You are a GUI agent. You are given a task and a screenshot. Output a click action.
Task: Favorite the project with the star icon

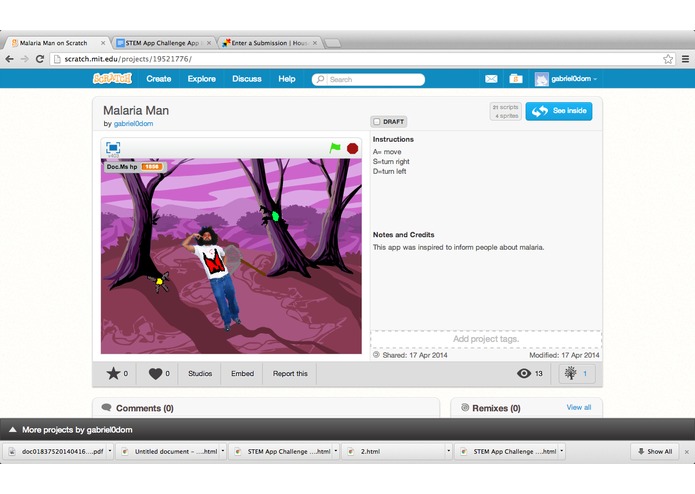pyautogui.click(x=113, y=373)
